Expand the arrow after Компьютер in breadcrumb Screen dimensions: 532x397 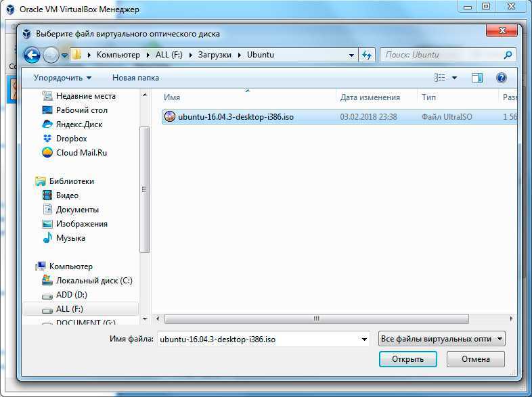click(148, 55)
